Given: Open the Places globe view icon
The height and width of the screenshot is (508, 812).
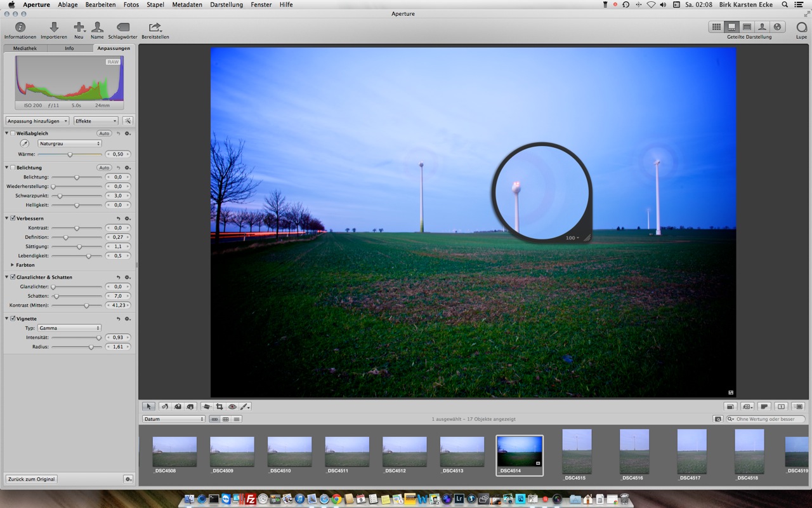Looking at the screenshot, I should 777,27.
